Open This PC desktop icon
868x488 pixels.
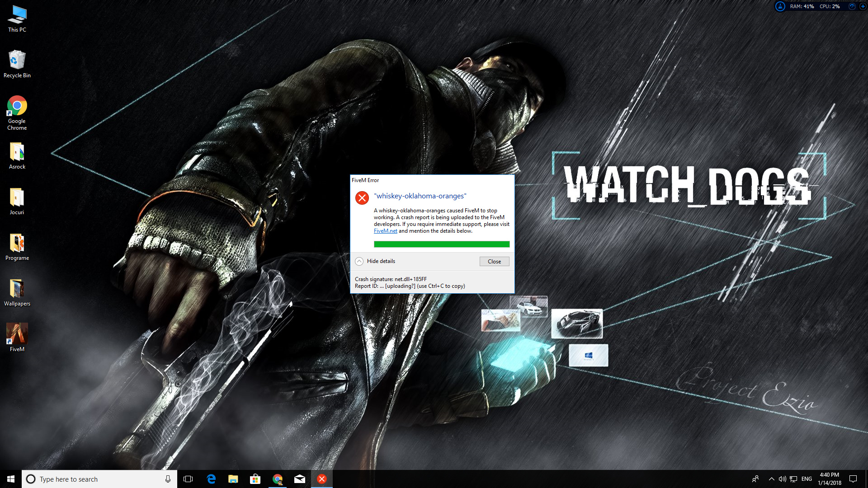click(17, 19)
